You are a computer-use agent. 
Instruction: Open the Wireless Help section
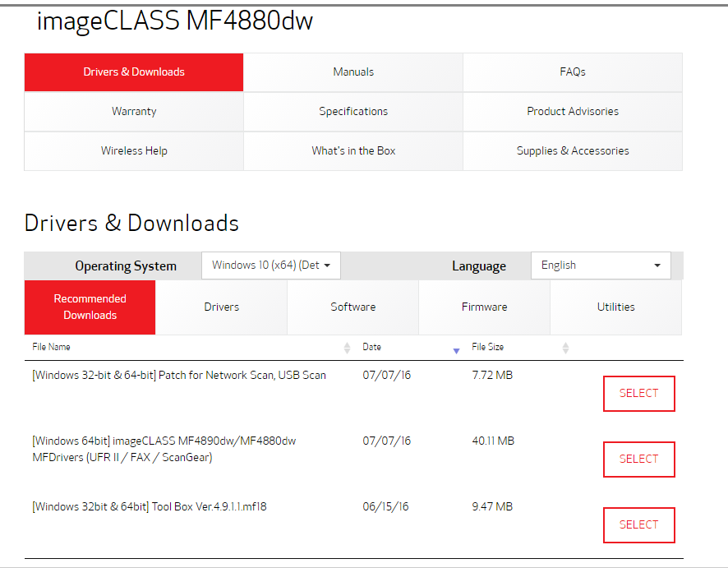(x=134, y=151)
